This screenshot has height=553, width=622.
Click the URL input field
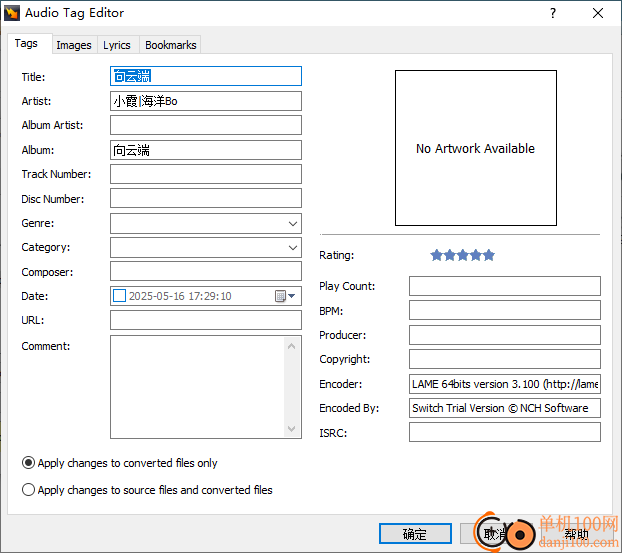pyautogui.click(x=206, y=320)
